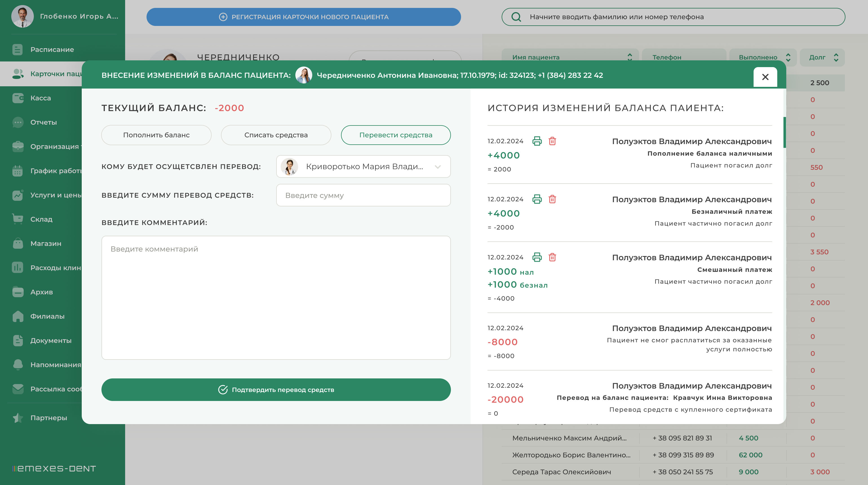Image resolution: width=868 pixels, height=485 pixels.
Task: Select Пополнить баланс option
Action: 156,135
